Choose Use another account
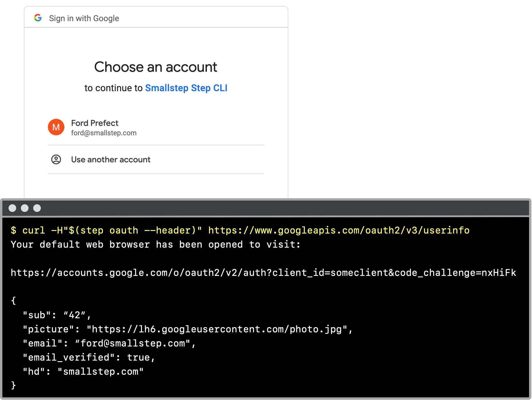The image size is (532, 400). click(x=156, y=159)
